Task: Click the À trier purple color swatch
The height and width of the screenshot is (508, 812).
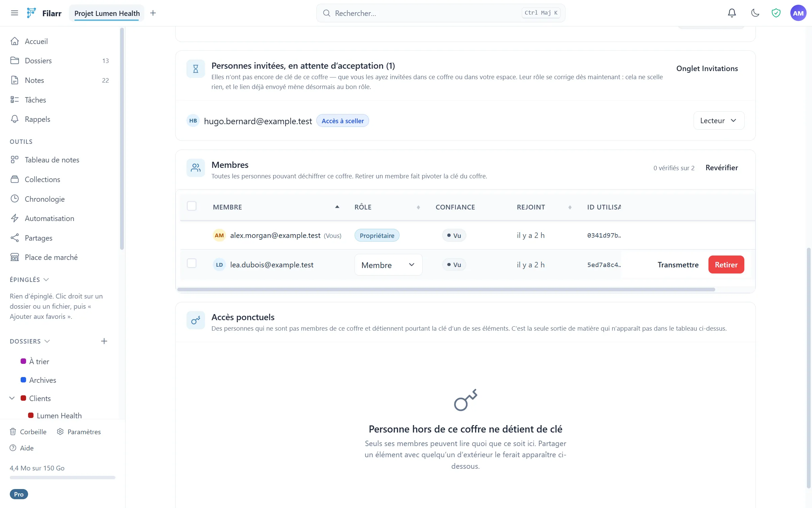Action: (23, 361)
